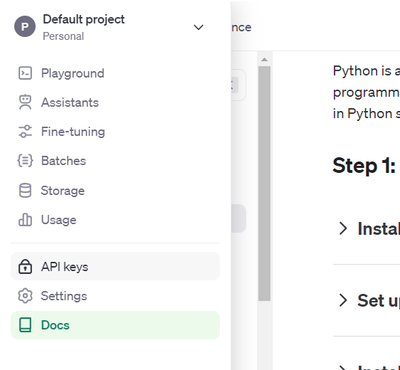Expand the Set up section chevron
This screenshot has width=400, height=370.
[343, 300]
